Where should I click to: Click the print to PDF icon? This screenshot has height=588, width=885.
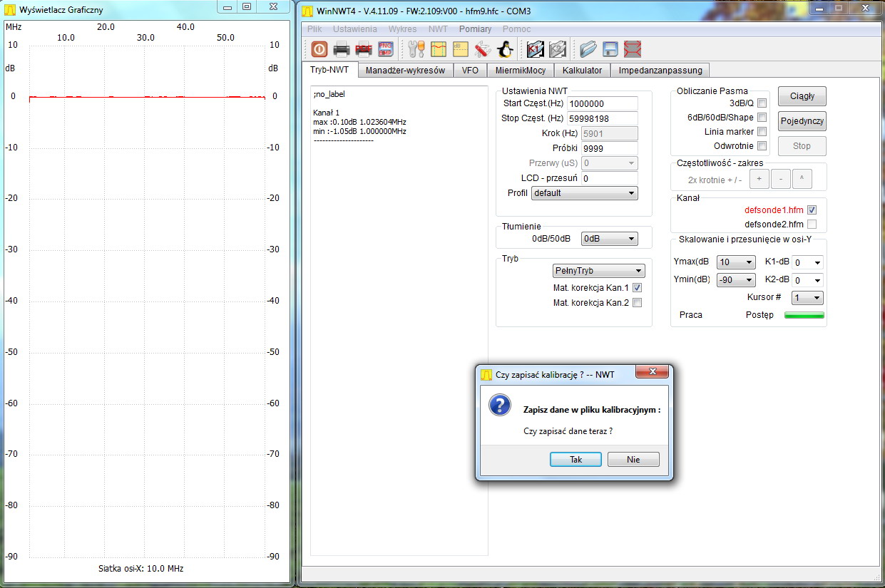click(364, 49)
